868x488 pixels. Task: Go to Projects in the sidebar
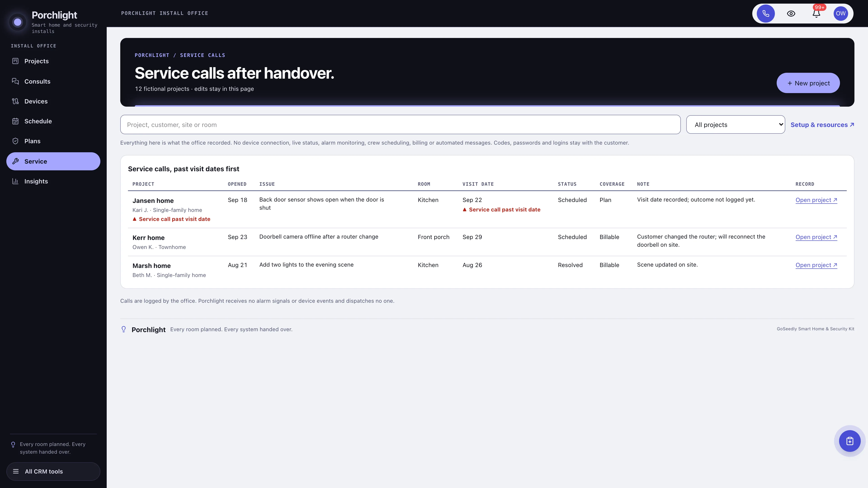click(53, 61)
